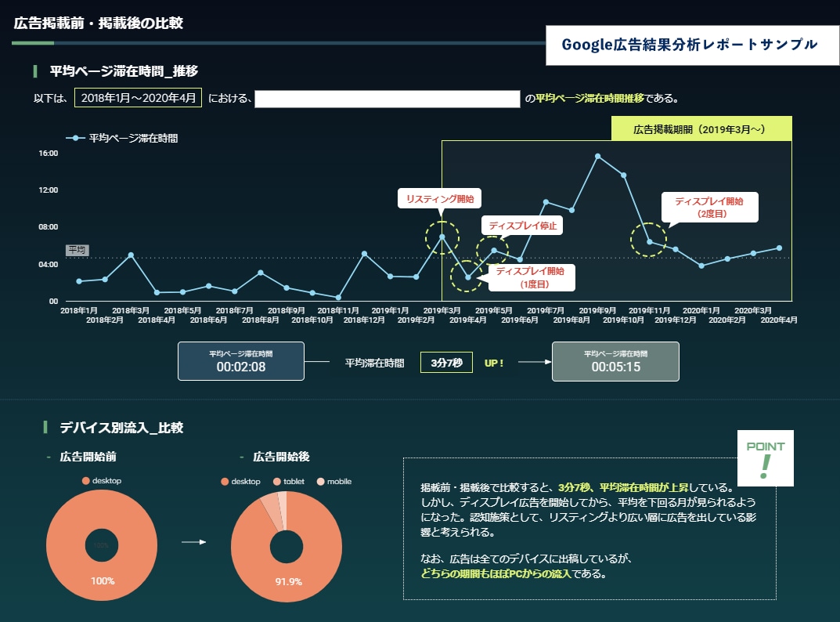Click the 広告掲載期間（2019年3月～）label

click(x=701, y=129)
